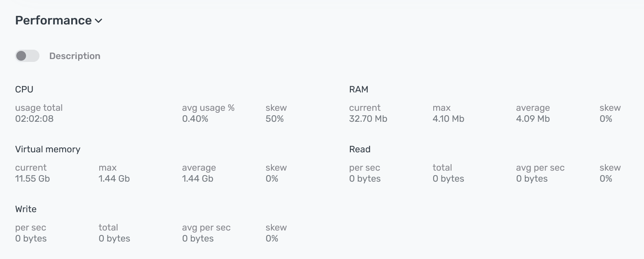
Task: Click the Description label text
Action: [x=75, y=56]
